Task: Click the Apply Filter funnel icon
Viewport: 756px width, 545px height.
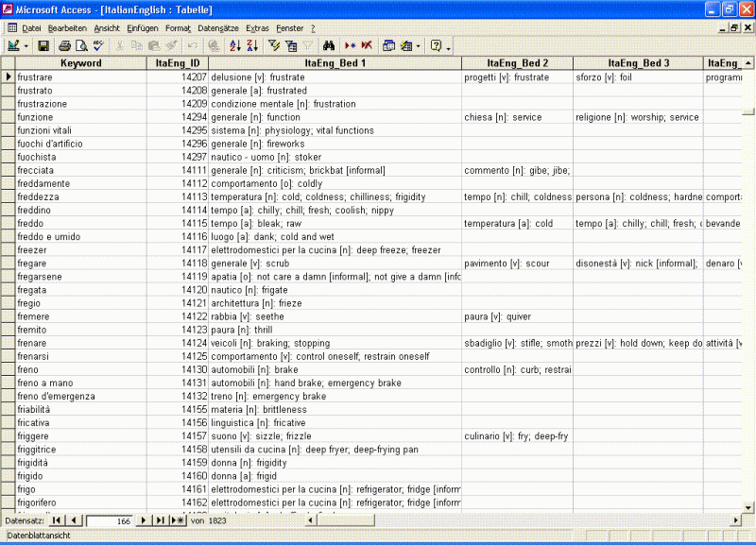Action: tap(308, 45)
